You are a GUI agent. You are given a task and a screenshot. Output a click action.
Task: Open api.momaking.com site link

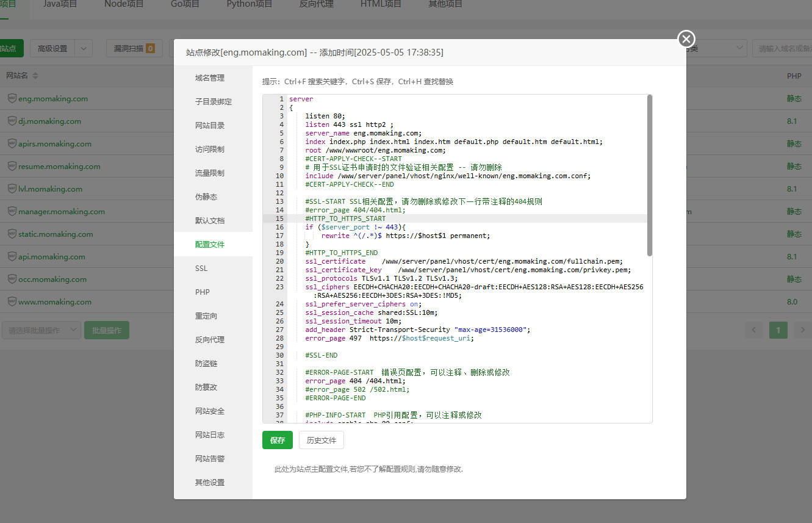tap(52, 256)
